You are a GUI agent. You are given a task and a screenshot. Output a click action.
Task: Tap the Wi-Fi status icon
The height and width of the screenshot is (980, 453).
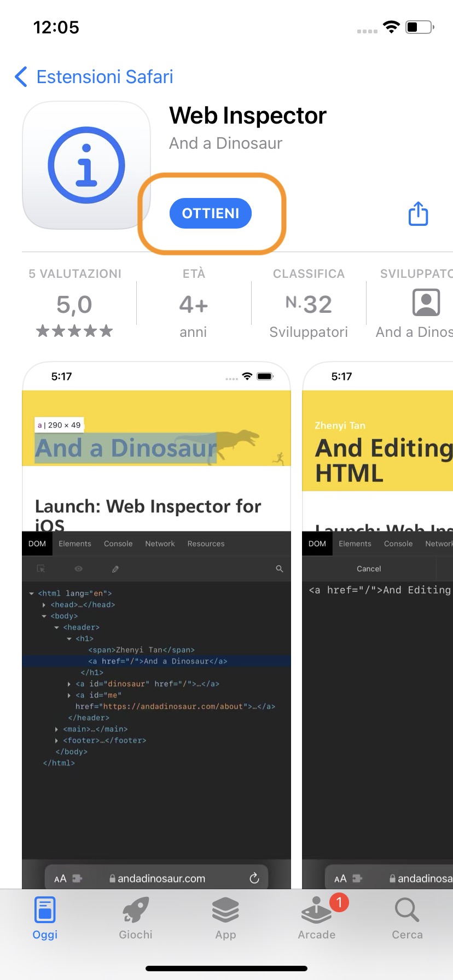pos(392,27)
